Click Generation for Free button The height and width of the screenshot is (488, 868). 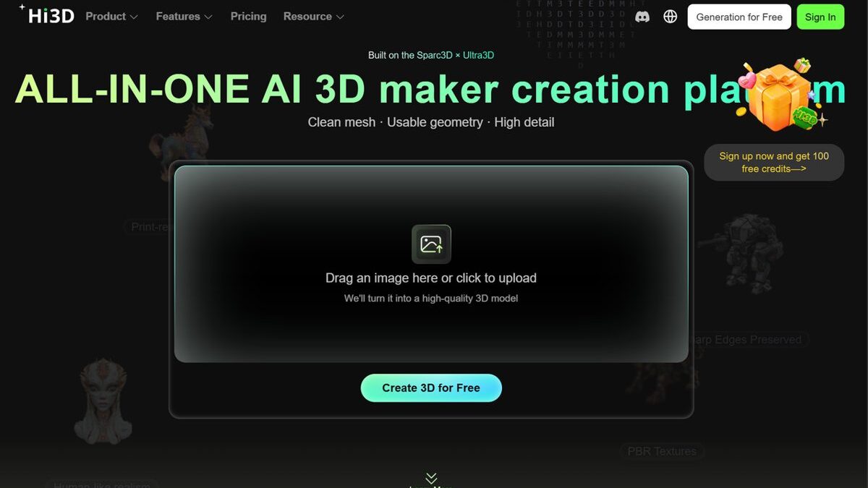pos(739,17)
